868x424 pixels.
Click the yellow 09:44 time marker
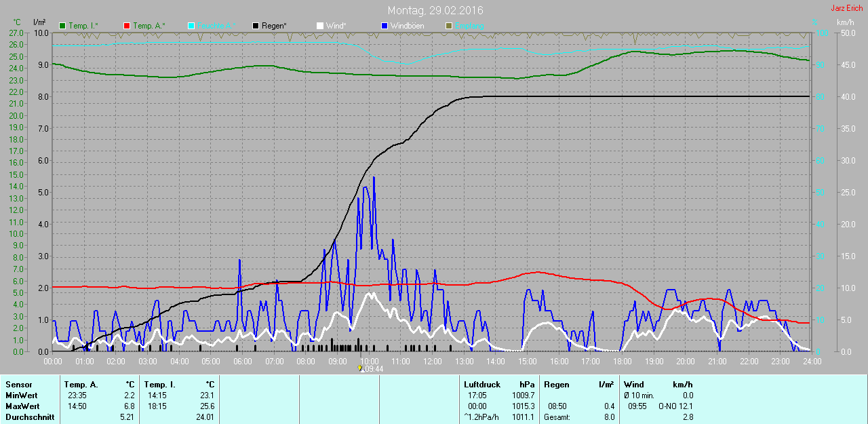[361, 369]
